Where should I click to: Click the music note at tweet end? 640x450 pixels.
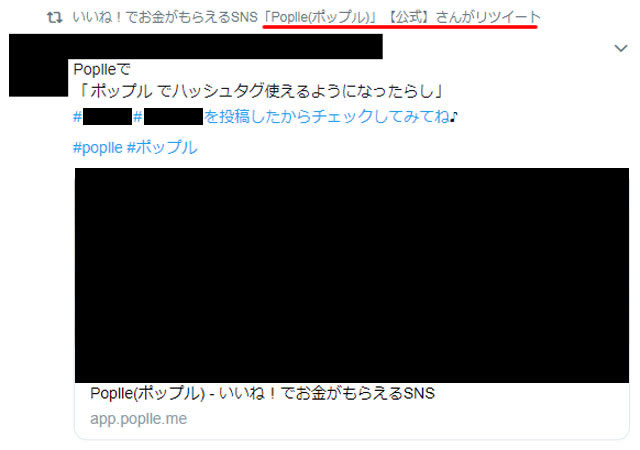pos(454,117)
